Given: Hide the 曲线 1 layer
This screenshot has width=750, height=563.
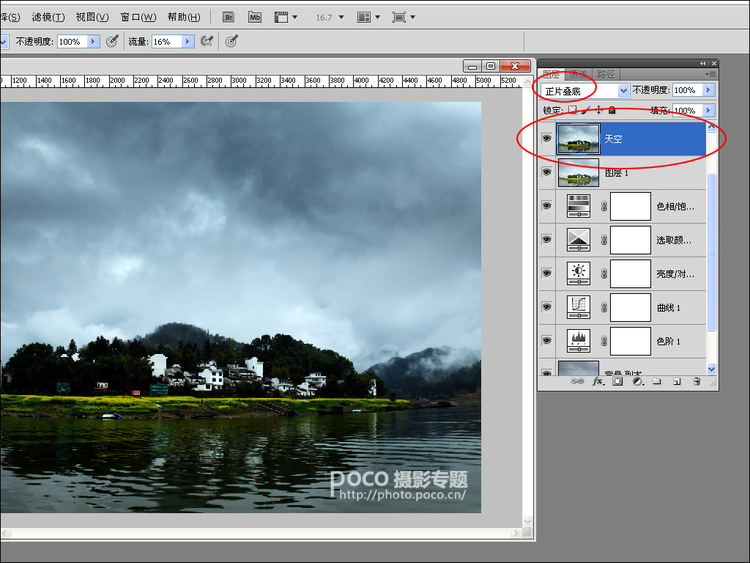Looking at the screenshot, I should click(x=547, y=307).
